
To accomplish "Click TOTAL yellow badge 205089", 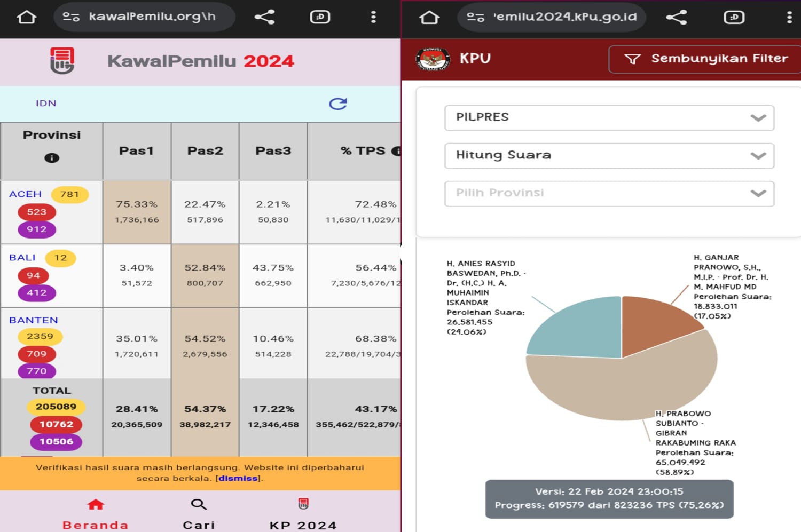I will coord(56,407).
